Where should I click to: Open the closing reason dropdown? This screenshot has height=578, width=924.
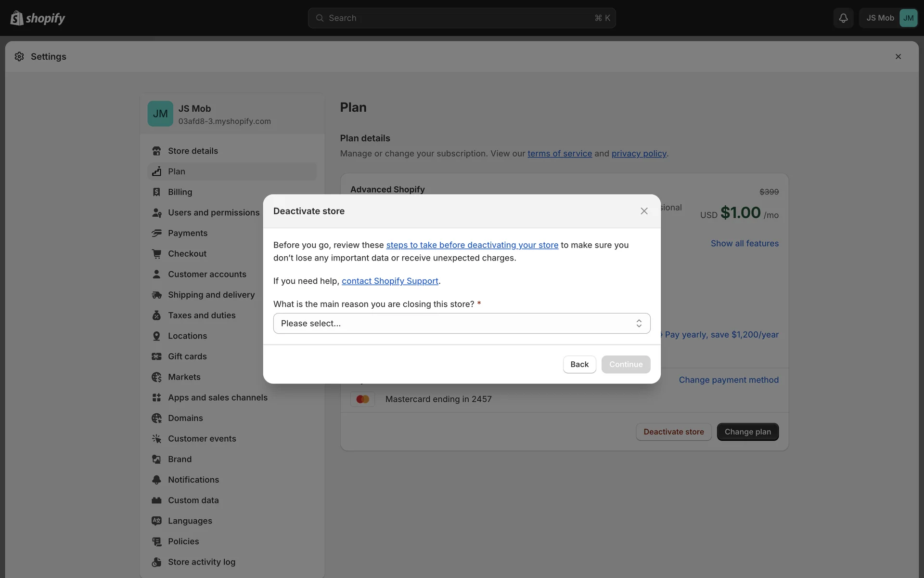pyautogui.click(x=452, y=323)
